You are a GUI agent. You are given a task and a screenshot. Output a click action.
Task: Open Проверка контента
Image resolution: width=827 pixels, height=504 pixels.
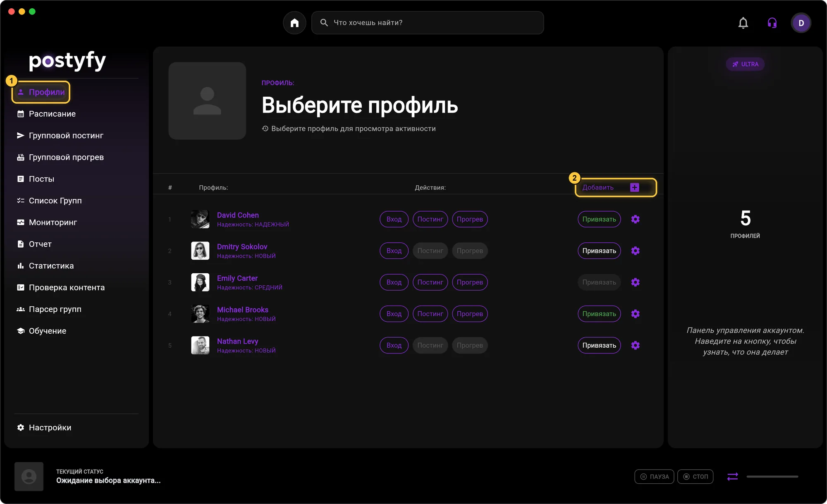point(61,287)
